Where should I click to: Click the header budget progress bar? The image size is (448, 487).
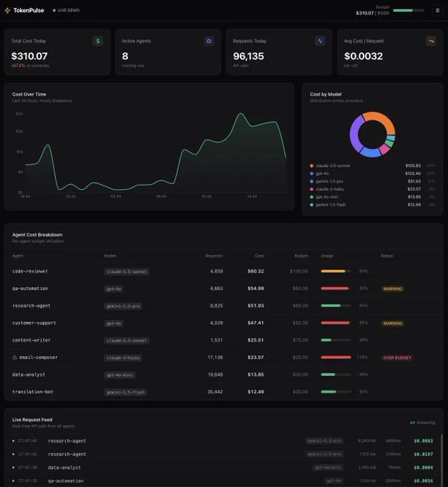pyautogui.click(x=409, y=11)
